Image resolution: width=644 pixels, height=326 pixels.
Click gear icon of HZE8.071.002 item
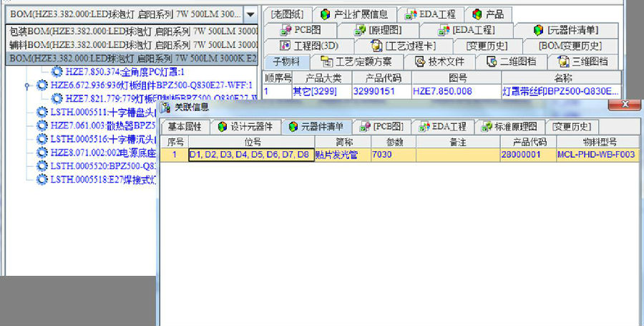[x=42, y=153]
